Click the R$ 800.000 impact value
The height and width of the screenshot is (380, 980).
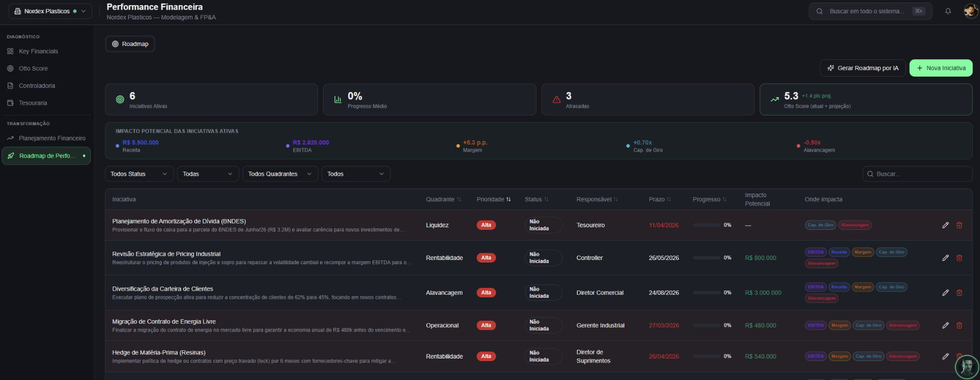[761, 258]
